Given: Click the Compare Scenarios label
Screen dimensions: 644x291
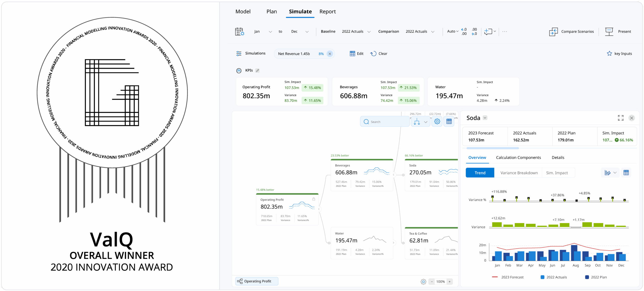Looking at the screenshot, I should pyautogui.click(x=577, y=31).
